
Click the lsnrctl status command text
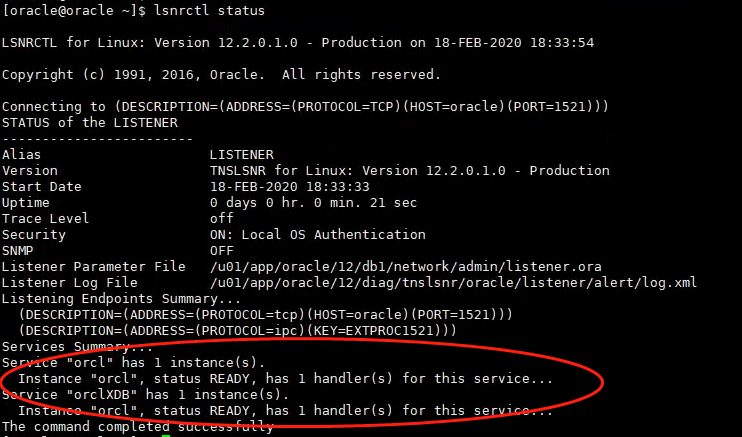(209, 10)
